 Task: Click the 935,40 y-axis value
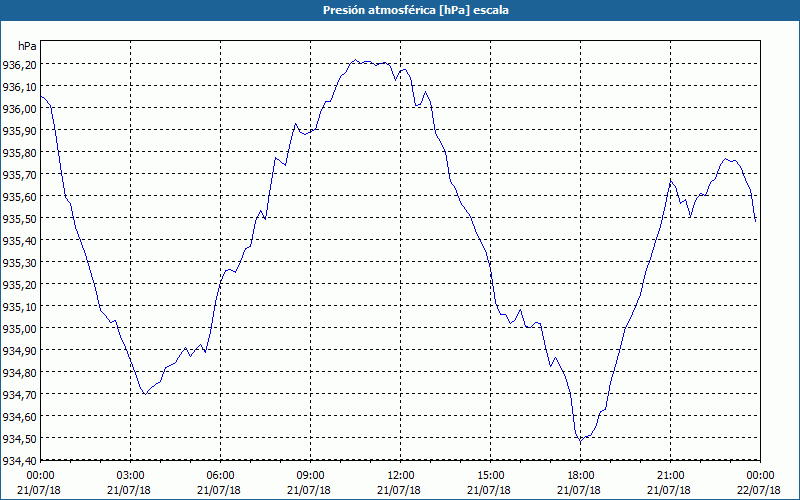tap(20, 240)
